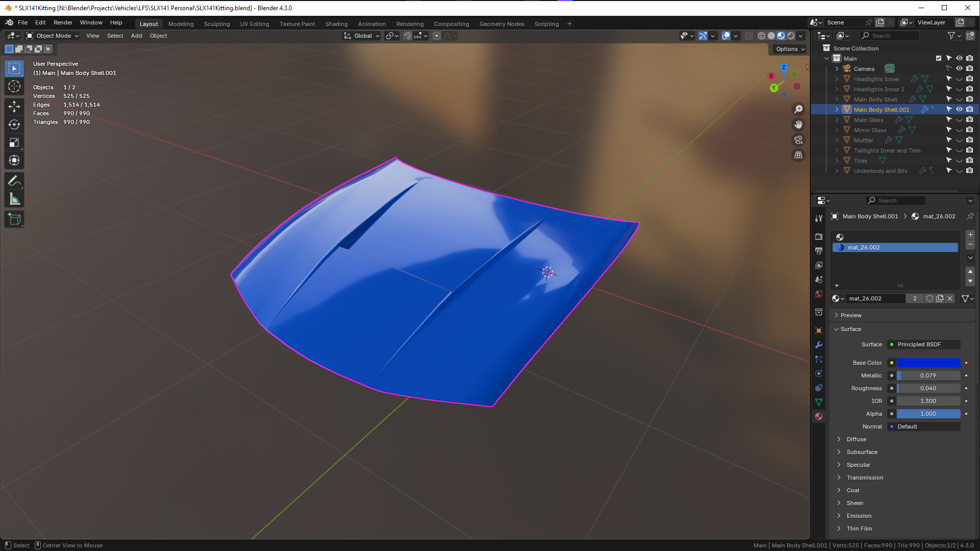This screenshot has width=980, height=551.
Task: Switch to the Shading workspace tab
Action: pyautogui.click(x=336, y=24)
